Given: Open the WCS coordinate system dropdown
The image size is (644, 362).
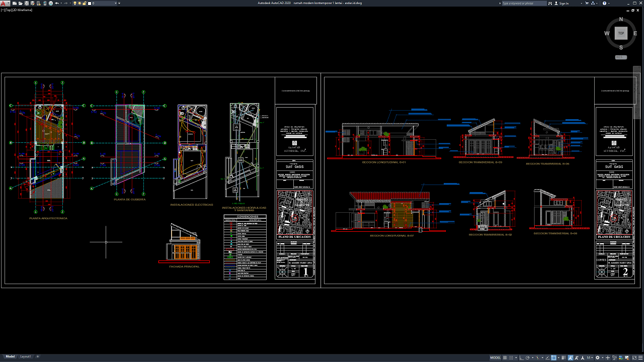Looking at the screenshot, I should [x=621, y=57].
